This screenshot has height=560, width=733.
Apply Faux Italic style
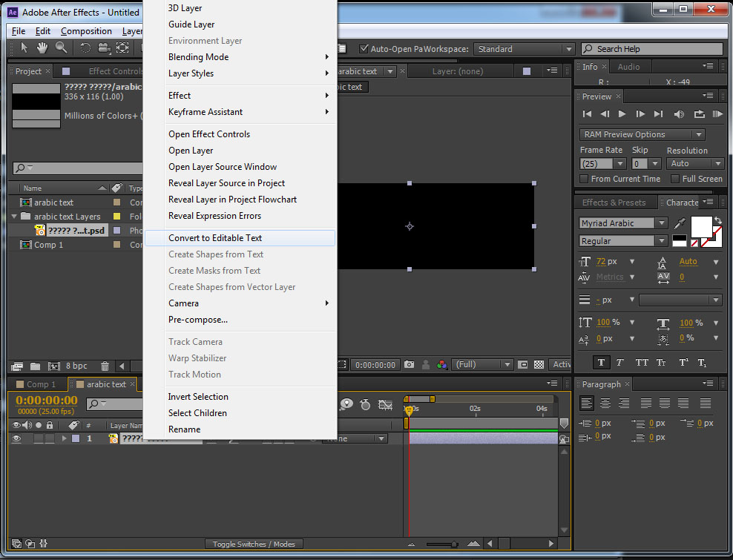pyautogui.click(x=620, y=362)
